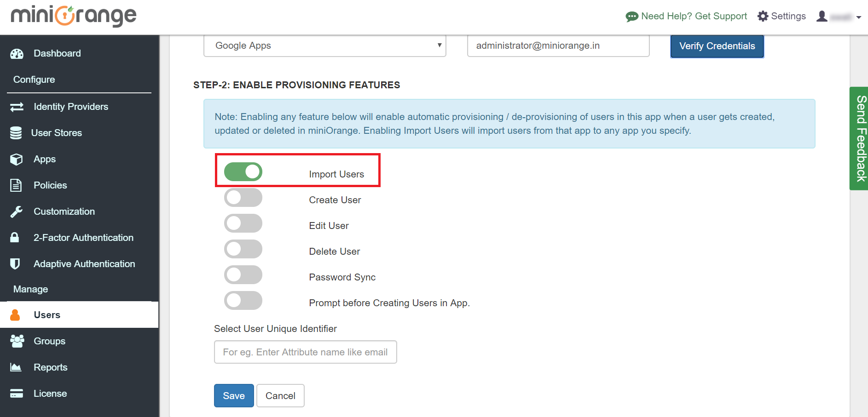
Task: Select Identity Providers in the sidebar
Action: (x=71, y=106)
